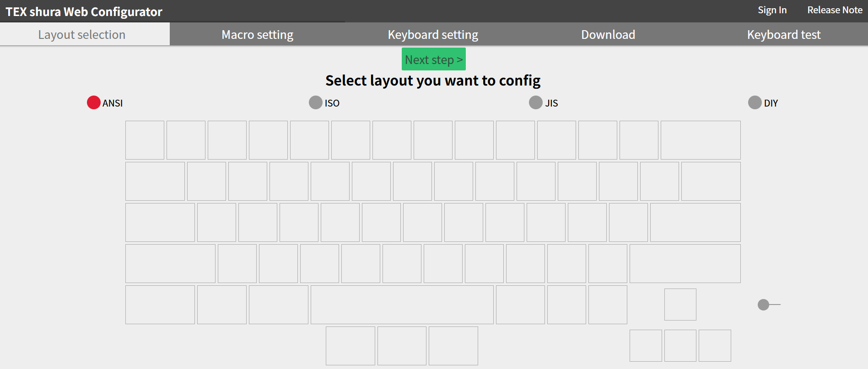Open the Download tab

point(608,35)
